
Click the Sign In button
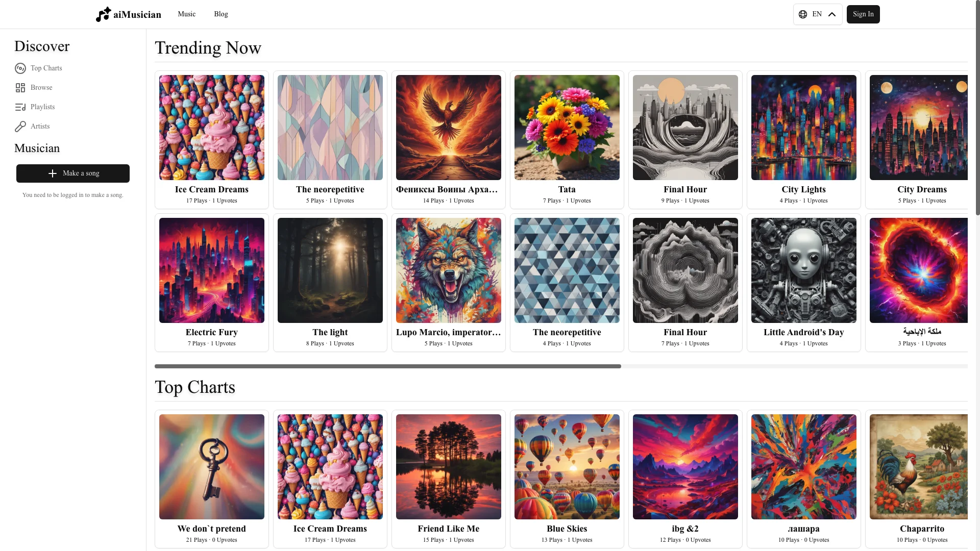(x=863, y=13)
